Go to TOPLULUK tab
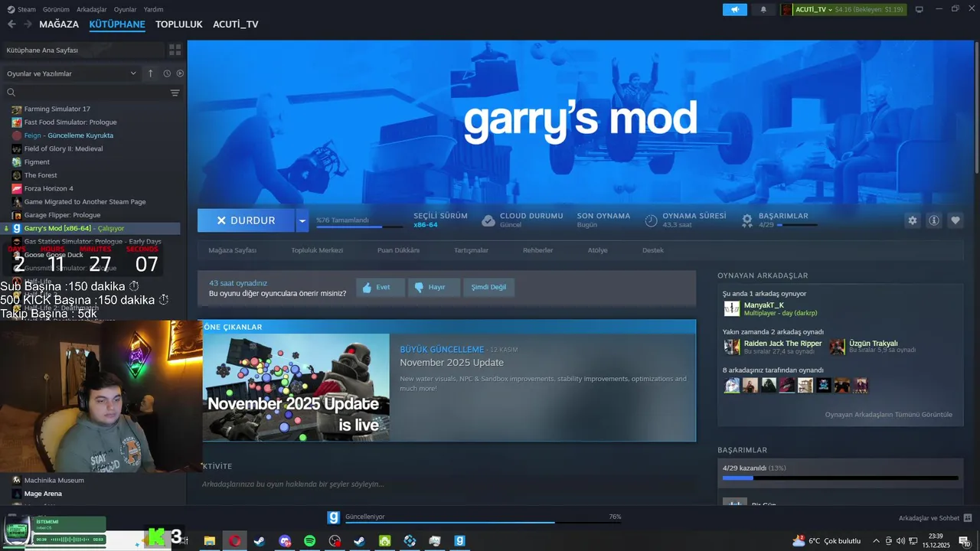The image size is (980, 551). click(x=179, y=24)
